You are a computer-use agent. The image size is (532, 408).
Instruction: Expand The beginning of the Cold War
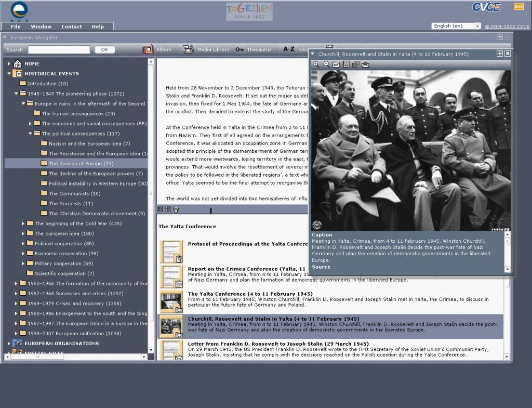(23, 223)
